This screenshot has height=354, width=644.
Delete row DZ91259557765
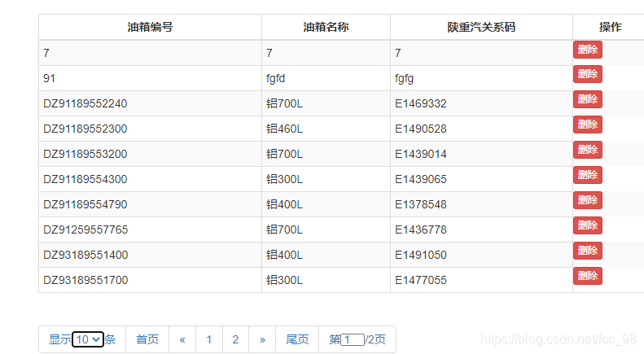[x=587, y=226]
